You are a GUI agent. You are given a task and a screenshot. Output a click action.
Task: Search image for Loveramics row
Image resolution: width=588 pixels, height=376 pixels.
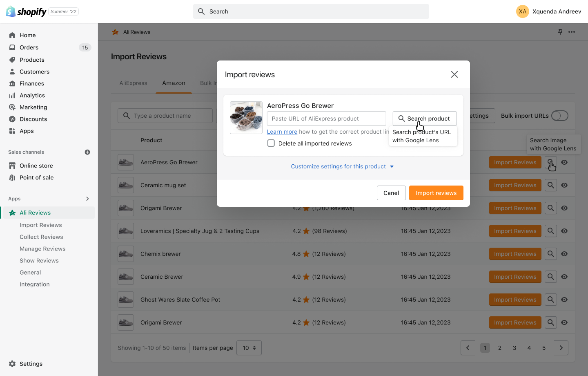click(x=551, y=231)
